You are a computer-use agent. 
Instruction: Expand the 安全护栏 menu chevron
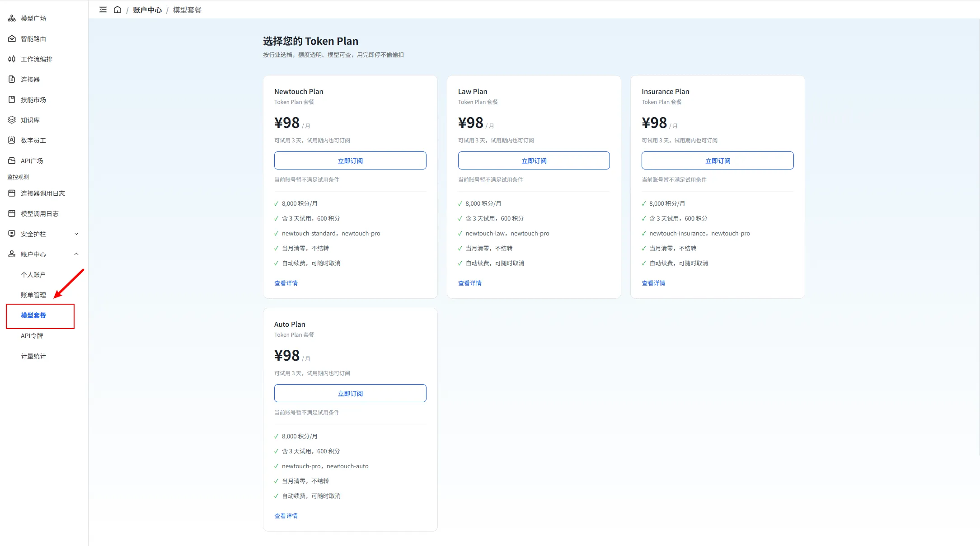coord(76,234)
